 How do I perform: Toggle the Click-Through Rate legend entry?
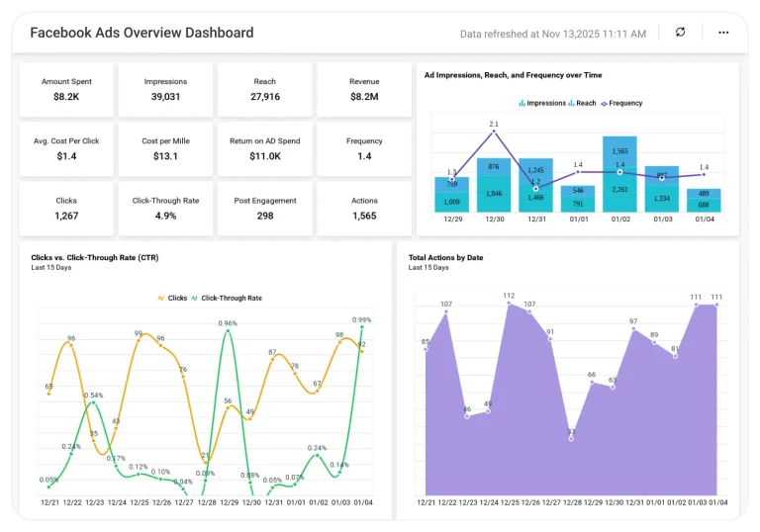(227, 298)
